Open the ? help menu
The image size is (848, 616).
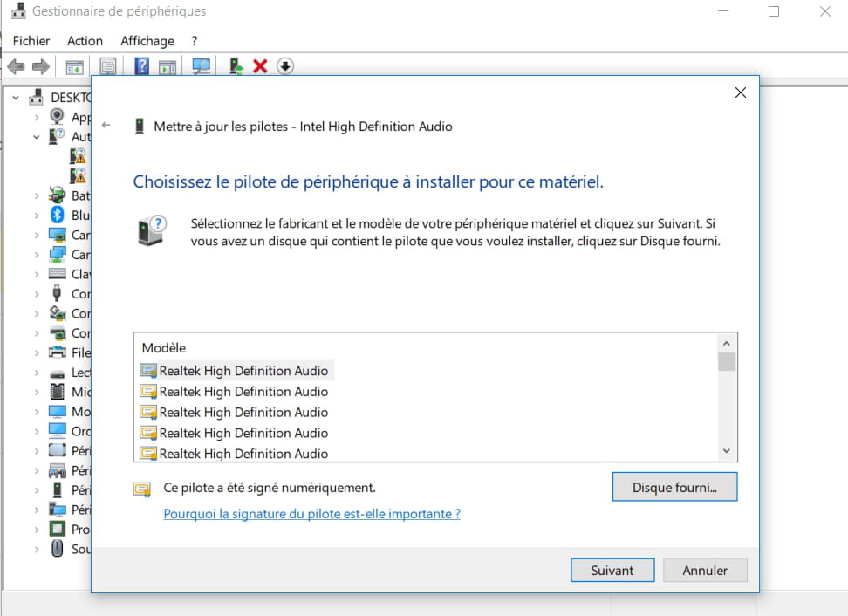[x=195, y=41]
